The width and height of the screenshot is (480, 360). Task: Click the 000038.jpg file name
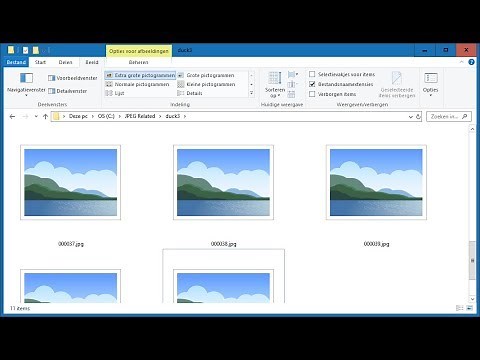[223, 244]
